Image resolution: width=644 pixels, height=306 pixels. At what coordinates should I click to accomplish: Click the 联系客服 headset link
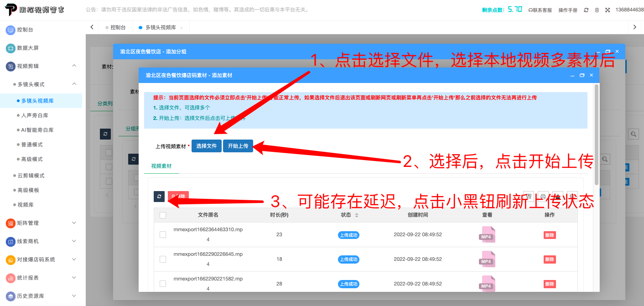[x=540, y=10]
